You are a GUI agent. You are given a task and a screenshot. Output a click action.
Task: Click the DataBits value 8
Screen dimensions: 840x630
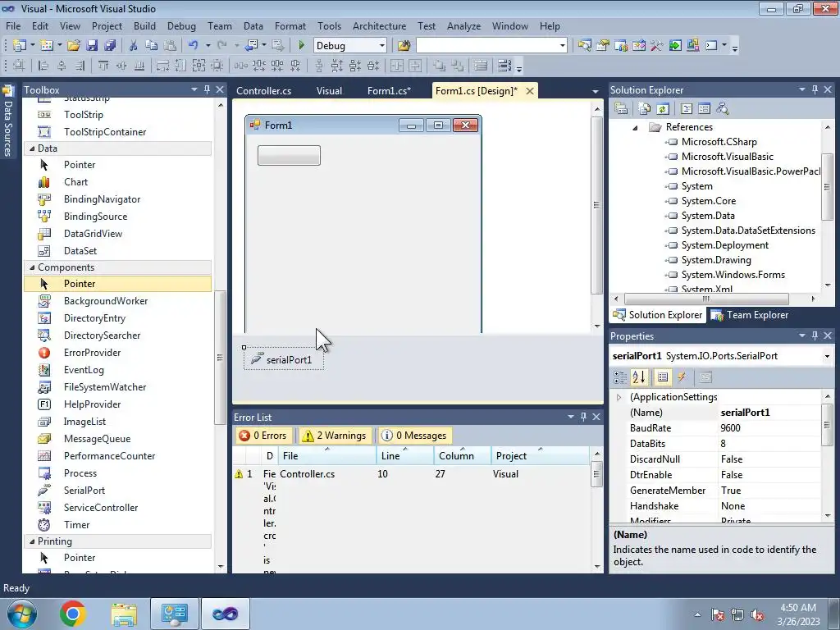[x=769, y=444]
